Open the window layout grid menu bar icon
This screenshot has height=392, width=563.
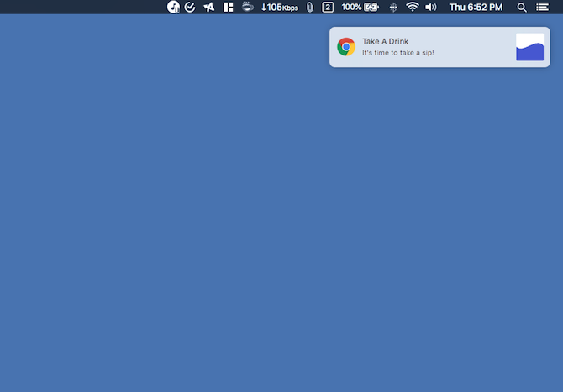pos(228,8)
